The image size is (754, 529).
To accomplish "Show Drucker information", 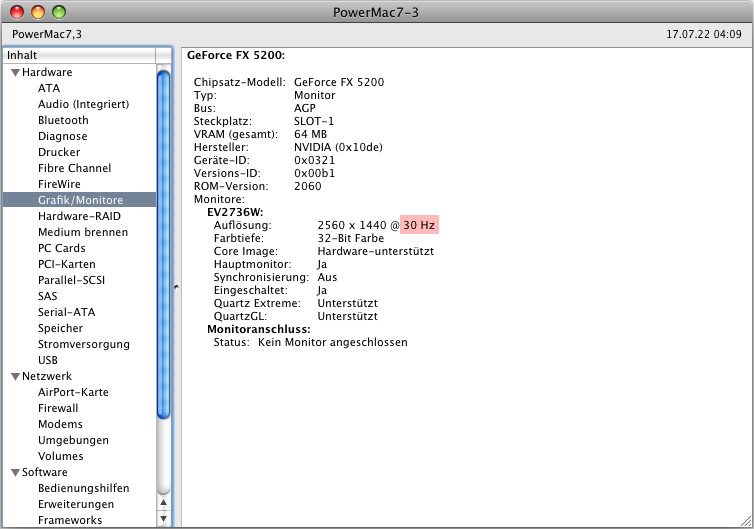I will pos(59,152).
